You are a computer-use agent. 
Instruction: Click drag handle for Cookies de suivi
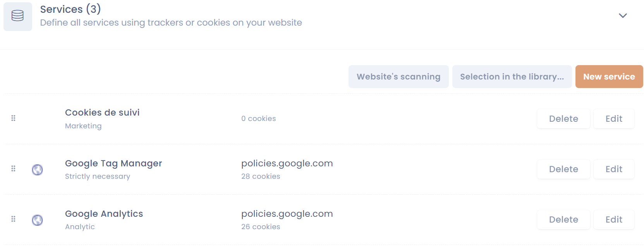[x=14, y=118]
